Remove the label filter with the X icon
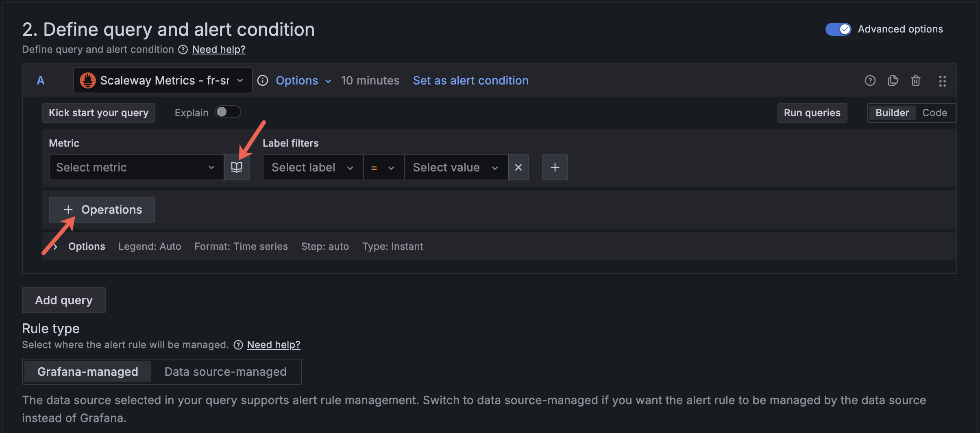The image size is (980, 433). (518, 167)
